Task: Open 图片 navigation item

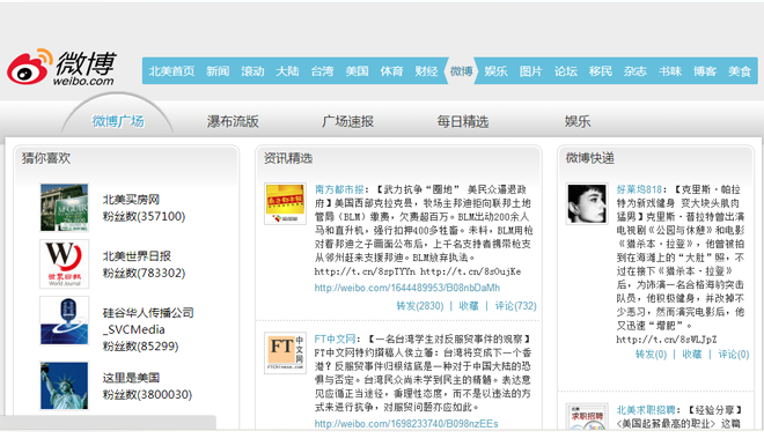Action: click(x=531, y=71)
